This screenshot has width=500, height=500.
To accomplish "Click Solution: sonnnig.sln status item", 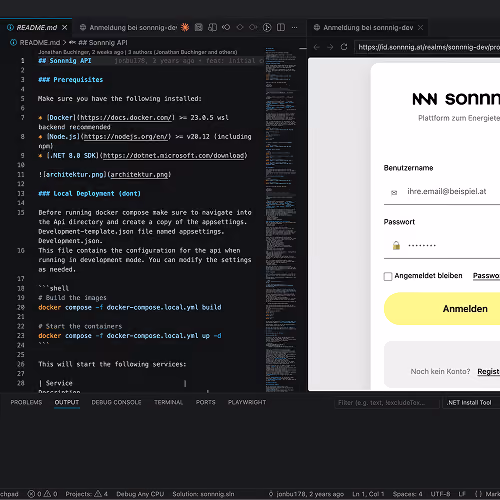I will click(x=203, y=494).
